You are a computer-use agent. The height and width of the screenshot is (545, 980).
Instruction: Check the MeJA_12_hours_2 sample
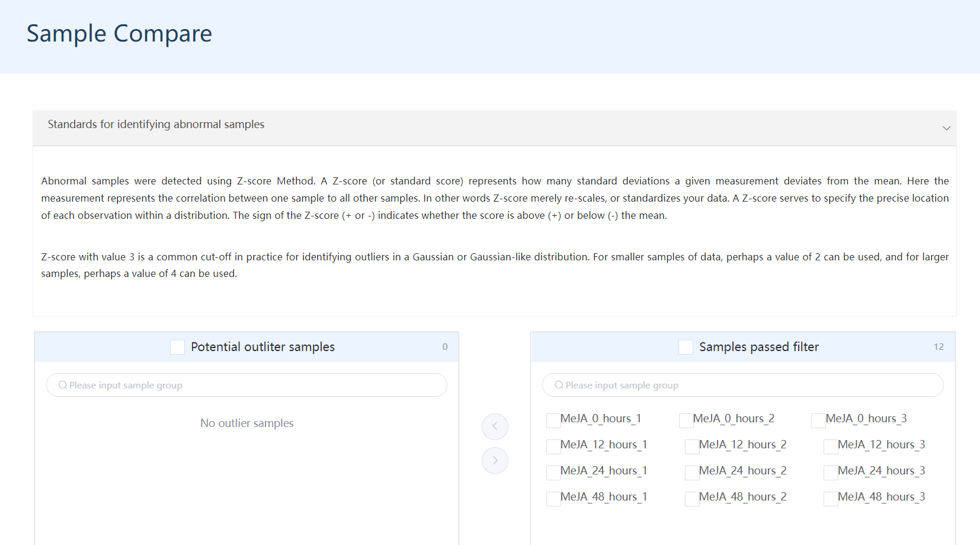pyautogui.click(x=692, y=447)
